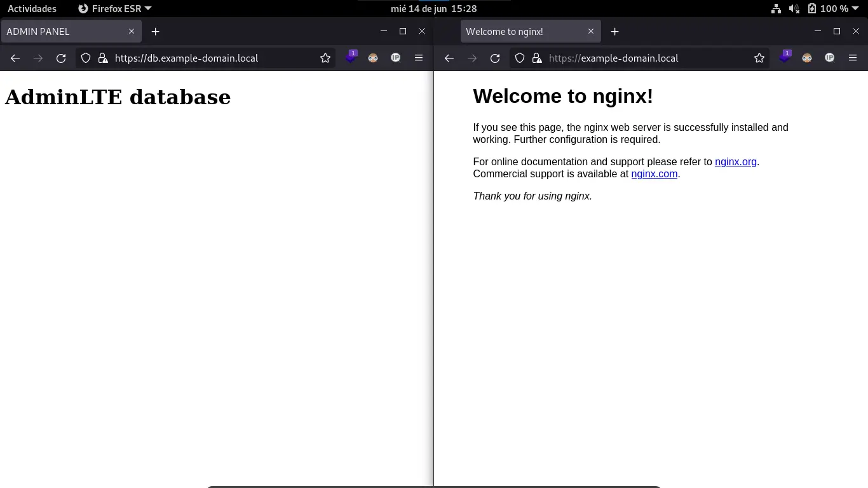Click the volume icon in top bar
This screenshot has width=868, height=488.
point(794,8)
